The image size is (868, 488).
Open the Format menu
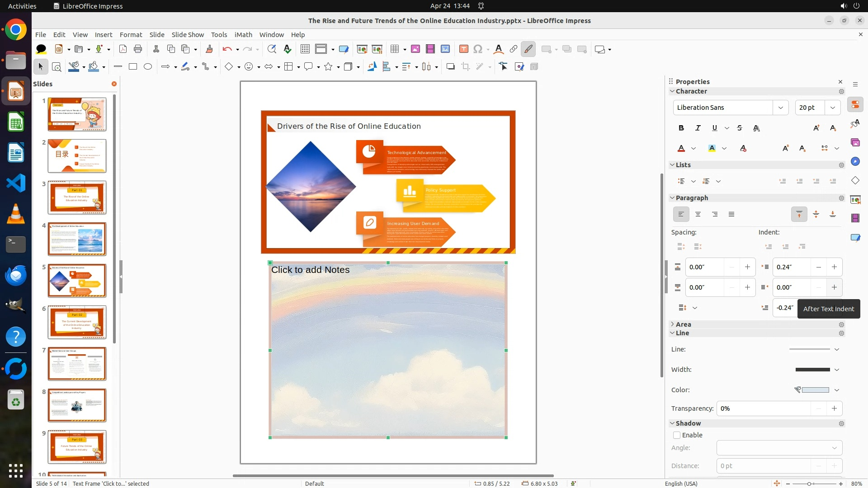point(131,35)
